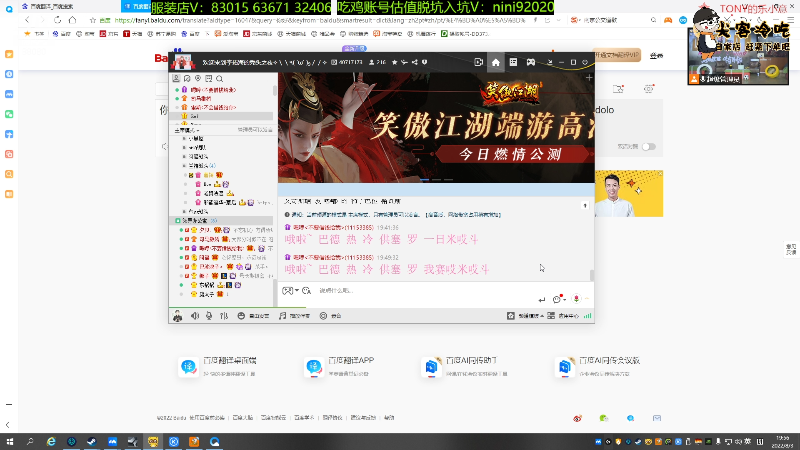Open the app list icon beside home icon

click(x=513, y=62)
